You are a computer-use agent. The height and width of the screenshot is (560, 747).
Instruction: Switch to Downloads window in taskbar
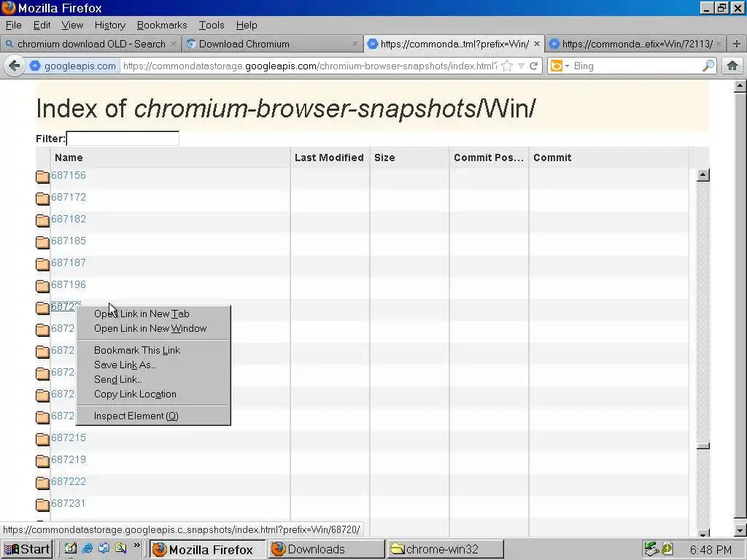[326, 550]
